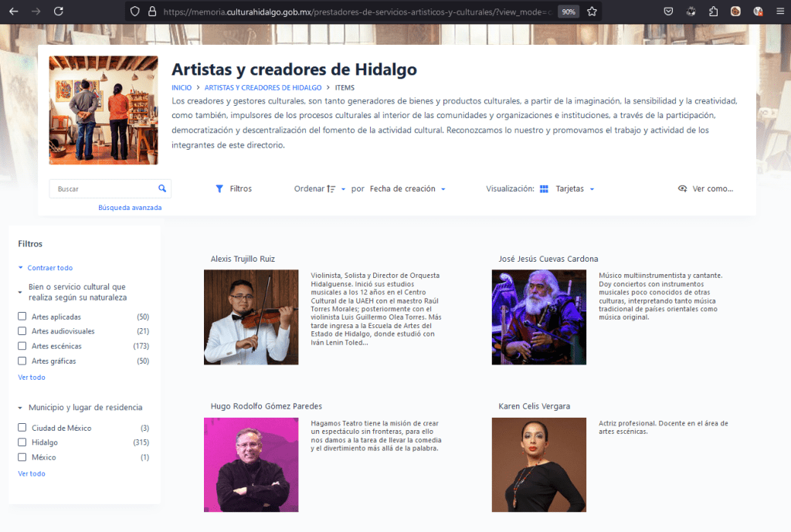Click into the Buscar search field
The width and height of the screenshot is (791, 532).
(x=104, y=188)
